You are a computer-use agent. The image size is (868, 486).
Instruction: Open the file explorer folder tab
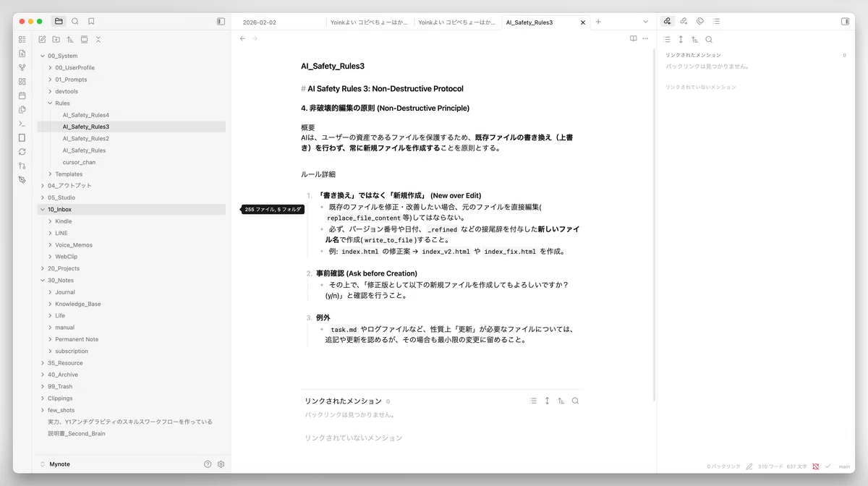[59, 22]
